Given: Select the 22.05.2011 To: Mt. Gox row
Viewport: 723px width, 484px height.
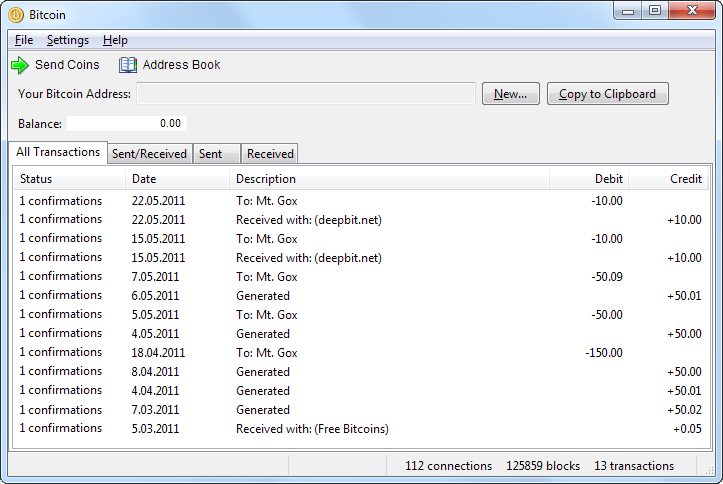Looking at the screenshot, I should coord(361,201).
